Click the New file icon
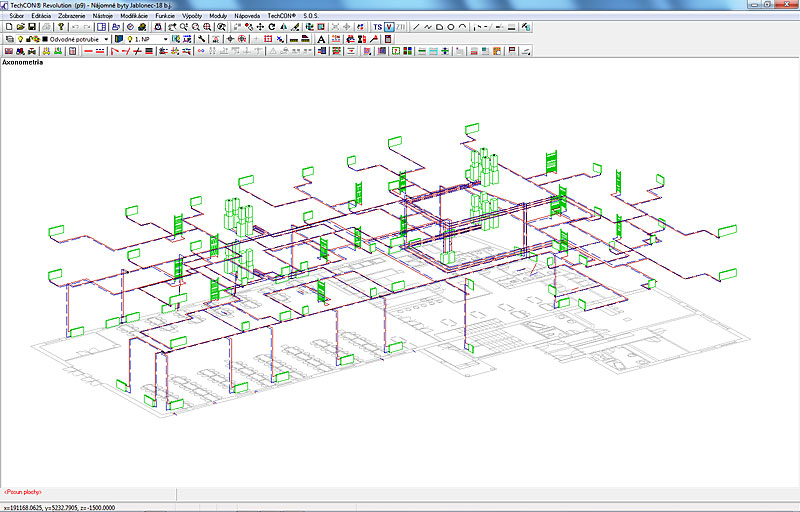The height and width of the screenshot is (512, 800). pyautogui.click(x=8, y=27)
